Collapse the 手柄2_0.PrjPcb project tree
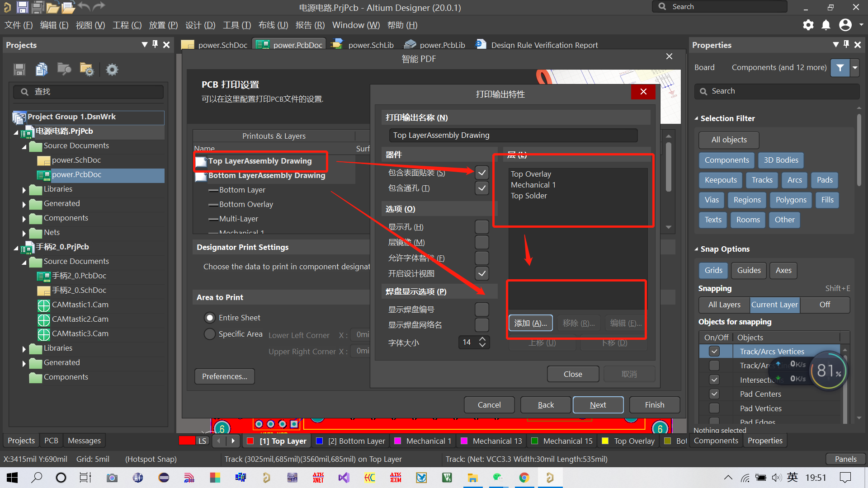 click(x=16, y=248)
